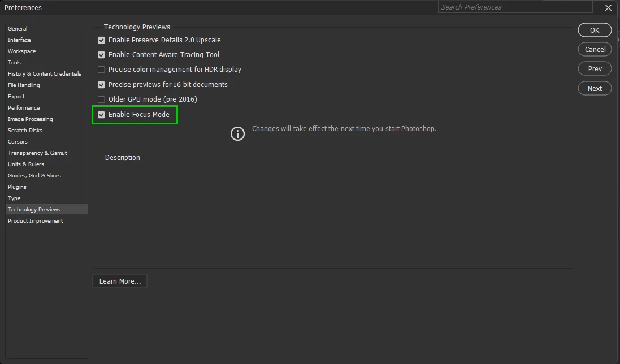The image size is (620, 364).
Task: Go to Tools preferences
Action: point(46,62)
